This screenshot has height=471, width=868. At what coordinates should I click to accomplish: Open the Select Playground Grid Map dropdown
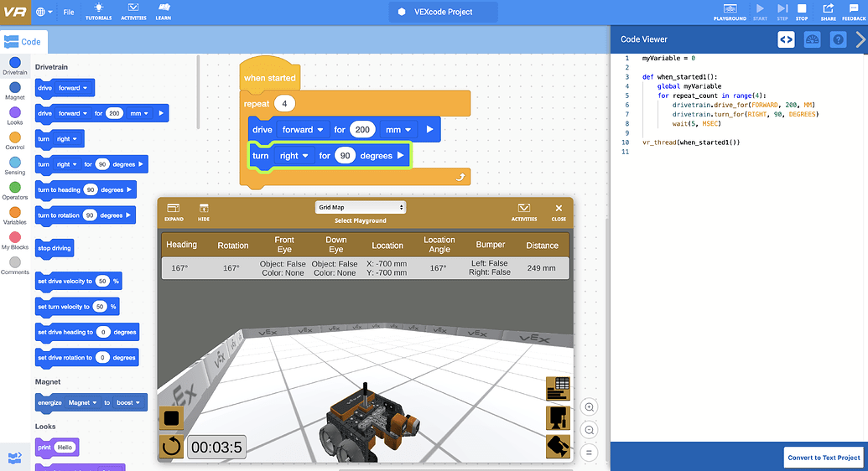(x=361, y=207)
